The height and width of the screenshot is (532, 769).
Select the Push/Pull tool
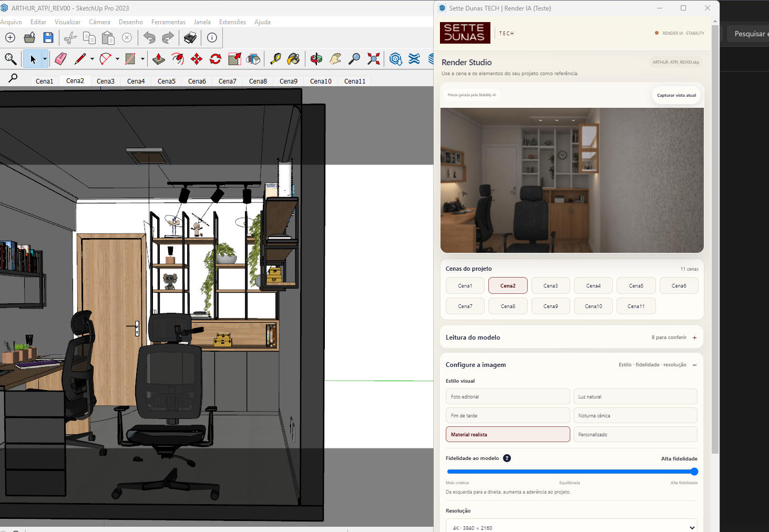[x=159, y=59]
